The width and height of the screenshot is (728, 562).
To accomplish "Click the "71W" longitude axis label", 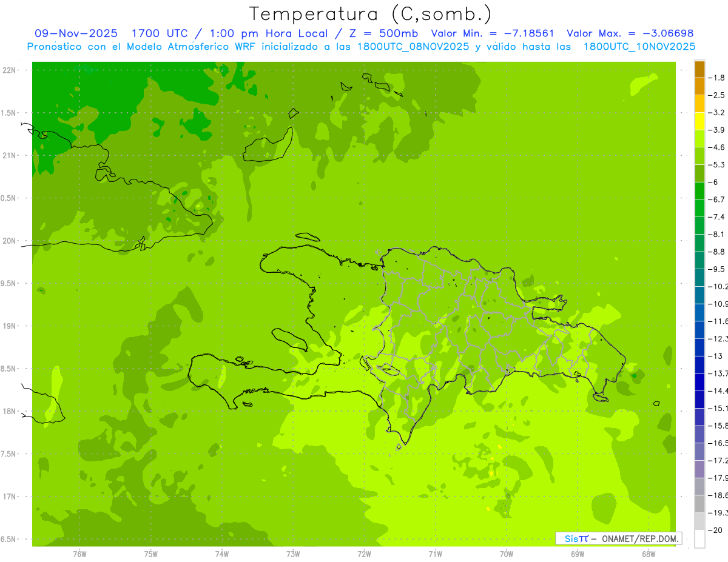I will (x=435, y=554).
